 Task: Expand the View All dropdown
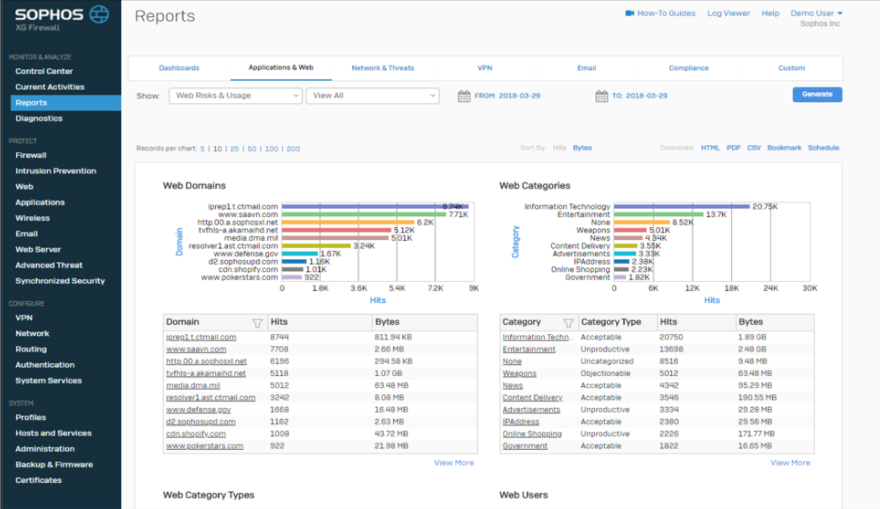coord(372,96)
